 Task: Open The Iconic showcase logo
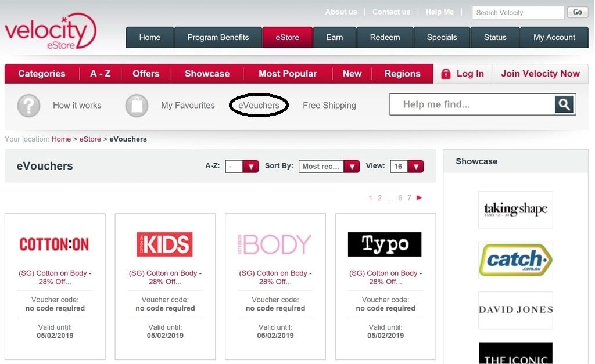pyautogui.click(x=516, y=353)
